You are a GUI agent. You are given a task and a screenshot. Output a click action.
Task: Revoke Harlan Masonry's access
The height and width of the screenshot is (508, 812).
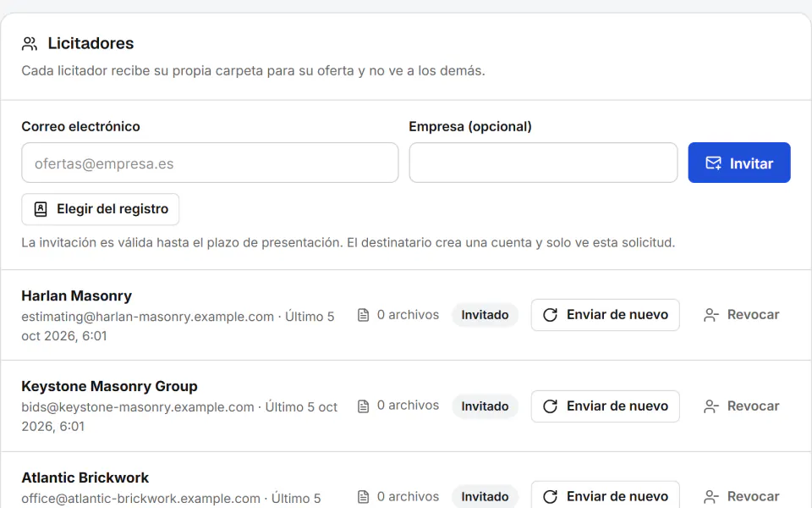coord(742,315)
